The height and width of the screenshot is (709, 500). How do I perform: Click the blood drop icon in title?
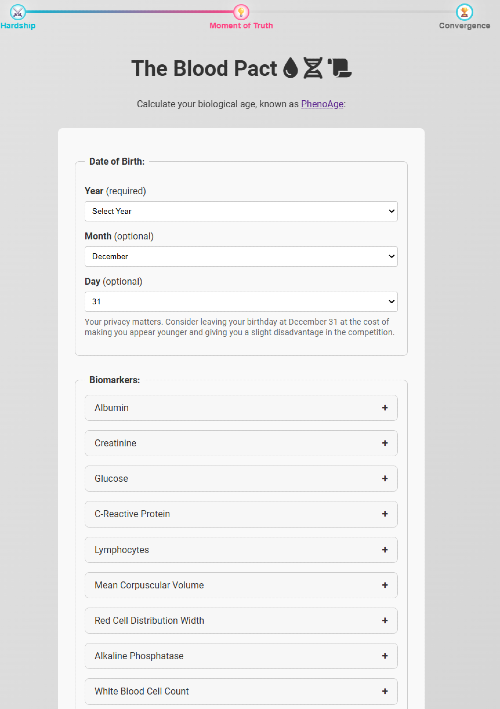pyautogui.click(x=291, y=68)
